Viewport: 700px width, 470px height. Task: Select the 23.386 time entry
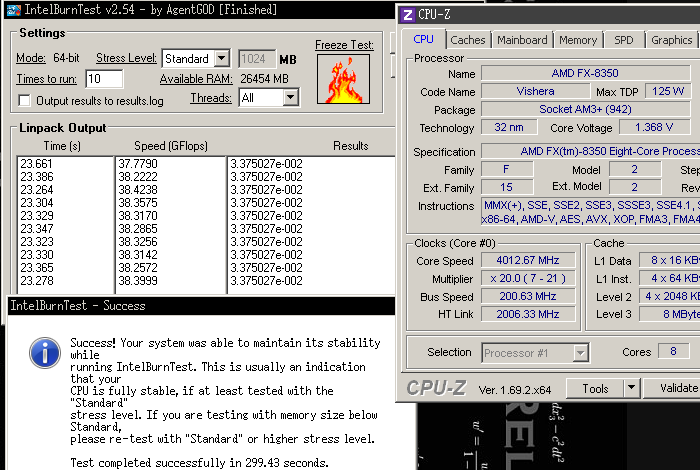37,177
